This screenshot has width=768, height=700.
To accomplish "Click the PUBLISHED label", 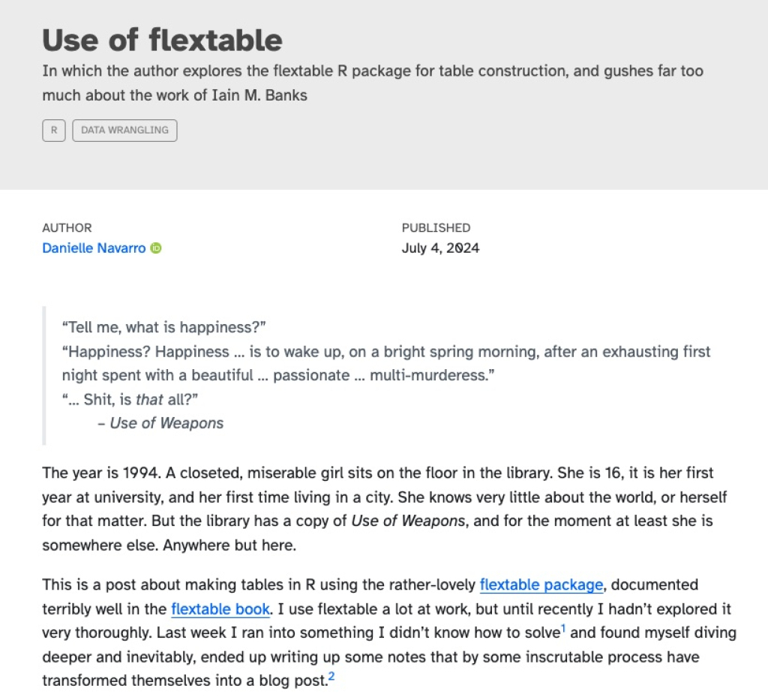I will pos(436,228).
